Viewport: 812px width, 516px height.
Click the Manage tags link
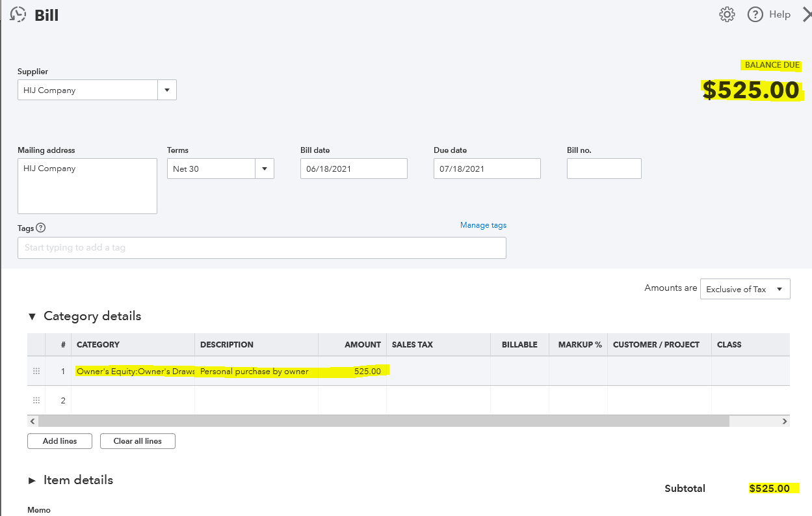point(483,225)
